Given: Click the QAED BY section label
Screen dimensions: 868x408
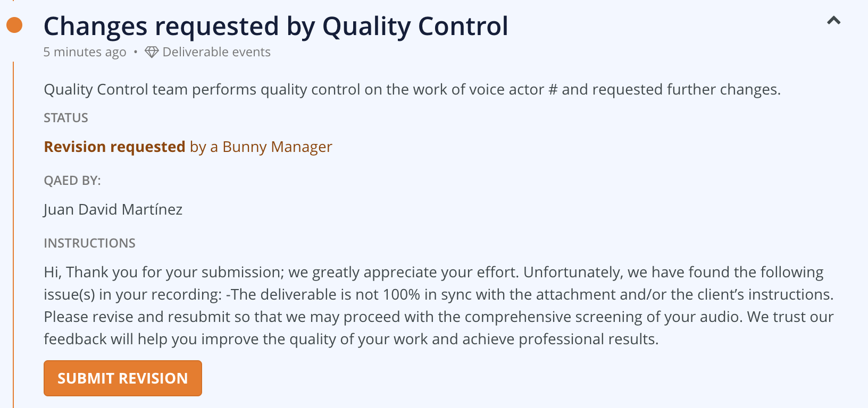Looking at the screenshot, I should 72,181.
